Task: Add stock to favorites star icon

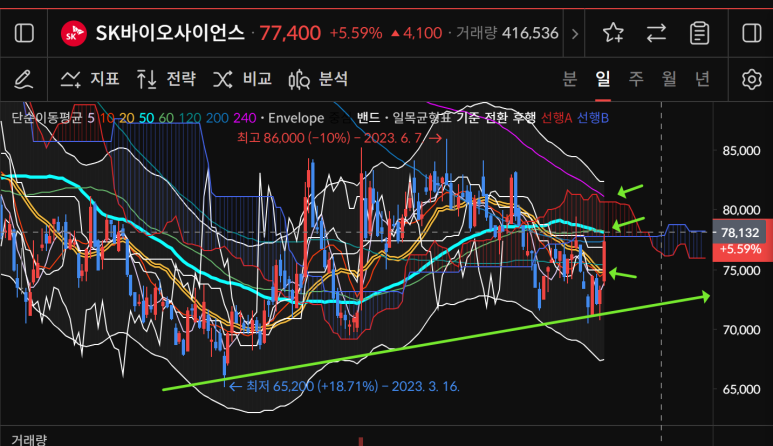Action: 614,33
